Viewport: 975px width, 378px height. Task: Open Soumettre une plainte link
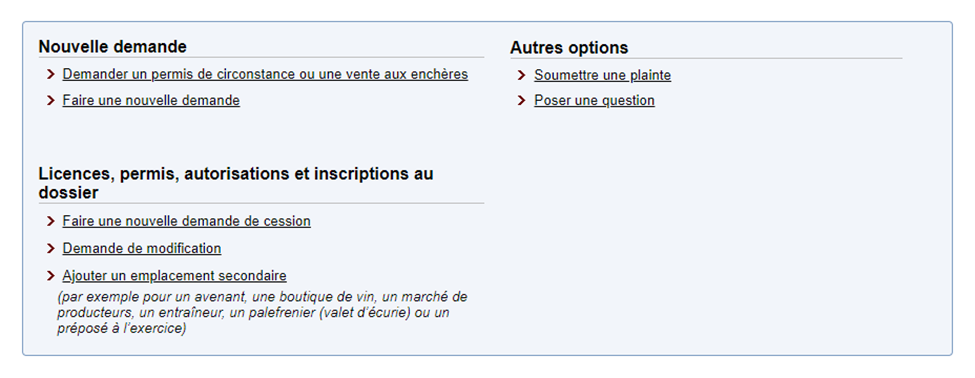pos(603,75)
